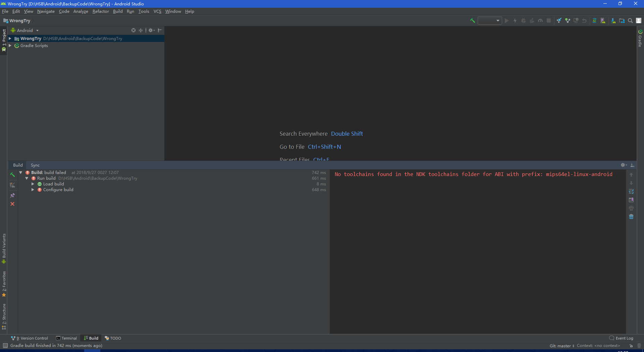The image size is (644, 352).
Task: Open the run configuration dropdown
Action: (x=490, y=20)
